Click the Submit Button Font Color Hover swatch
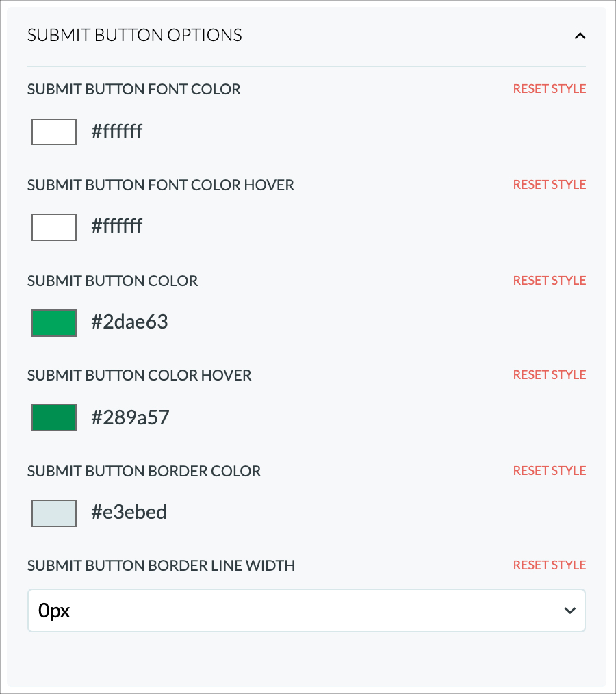This screenshot has height=694, width=616. click(53, 227)
